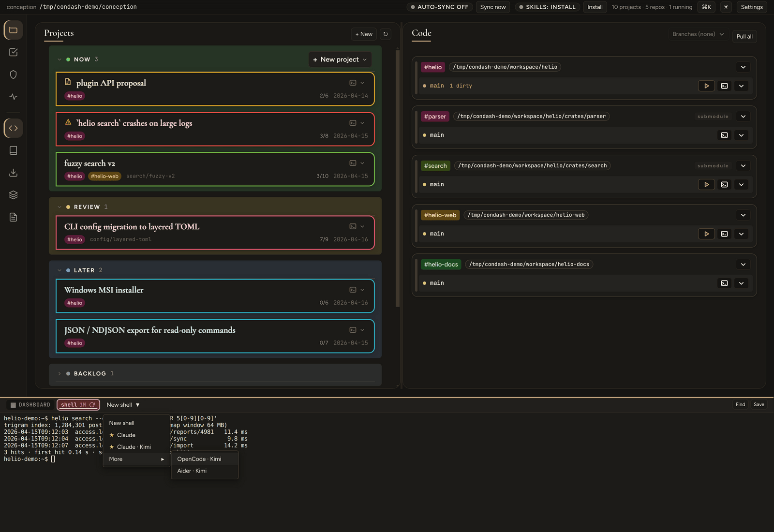Open the shield sidebar icon
The width and height of the screenshot is (774, 532).
[x=14, y=74]
